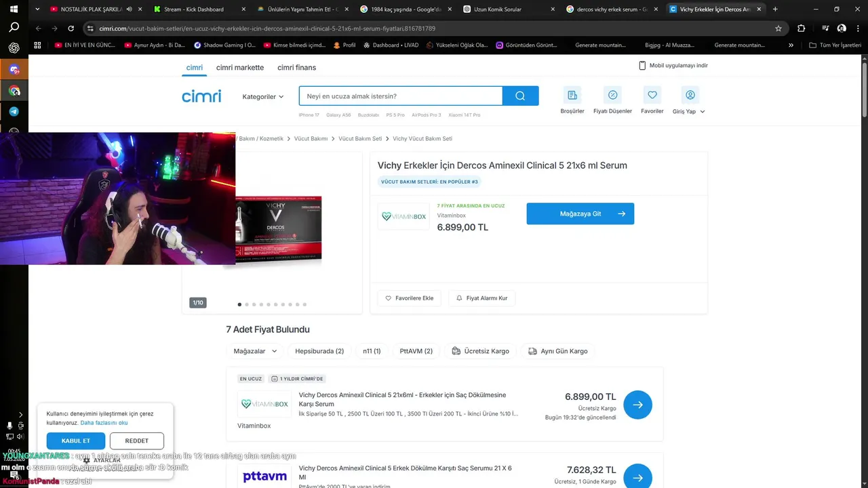Open Vücut Bakımı breadcrumb
868x488 pixels.
click(311, 138)
